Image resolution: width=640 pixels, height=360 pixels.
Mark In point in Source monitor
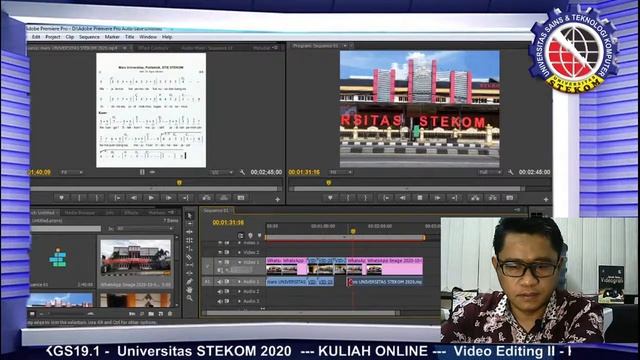pos(79,198)
